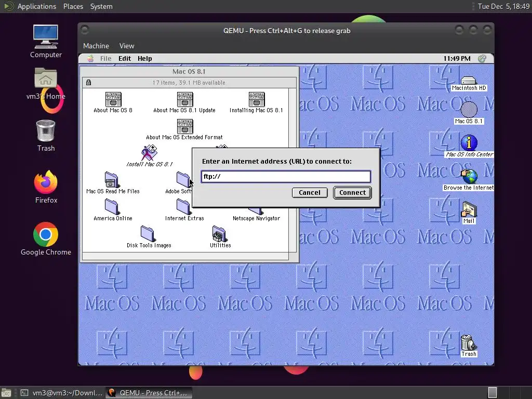532x399 pixels.
Task: Open the Installing Mac OS 8.1 document
Action: pyautogui.click(x=257, y=99)
